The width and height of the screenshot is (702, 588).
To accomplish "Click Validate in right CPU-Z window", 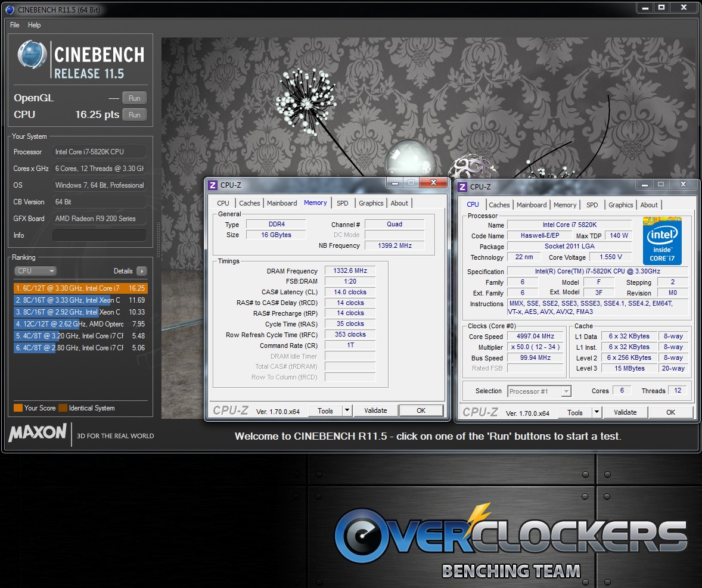I will pyautogui.click(x=626, y=413).
